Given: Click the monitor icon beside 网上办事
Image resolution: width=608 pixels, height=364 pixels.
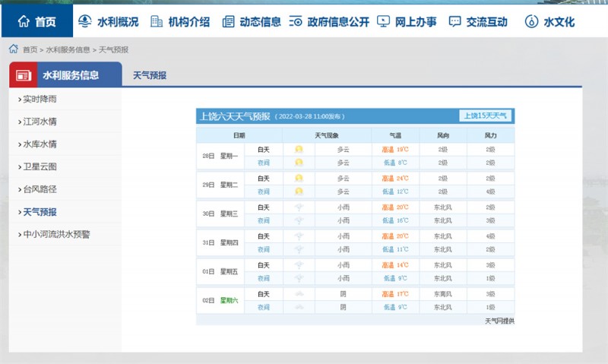Looking at the screenshot, I should (383, 21).
